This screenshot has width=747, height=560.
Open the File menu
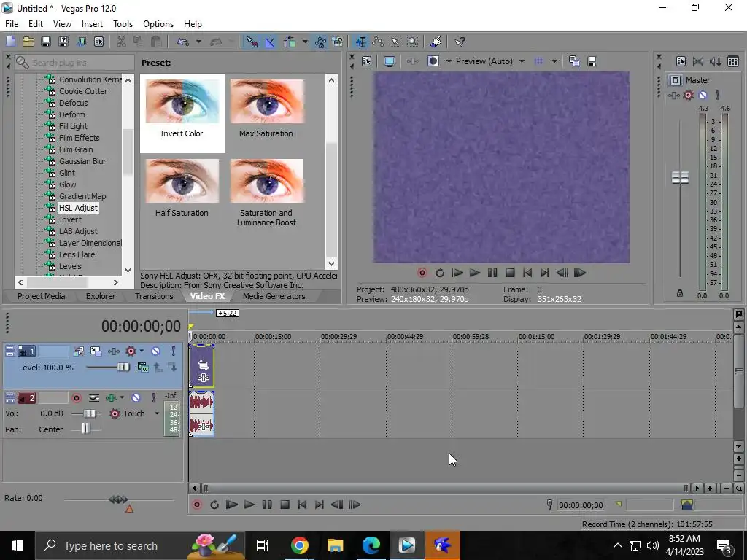coord(12,24)
